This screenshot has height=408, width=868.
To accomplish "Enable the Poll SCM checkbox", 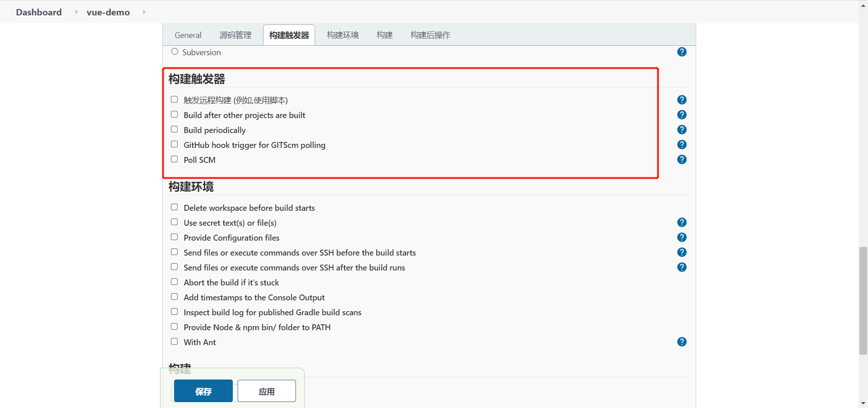I will tap(174, 159).
